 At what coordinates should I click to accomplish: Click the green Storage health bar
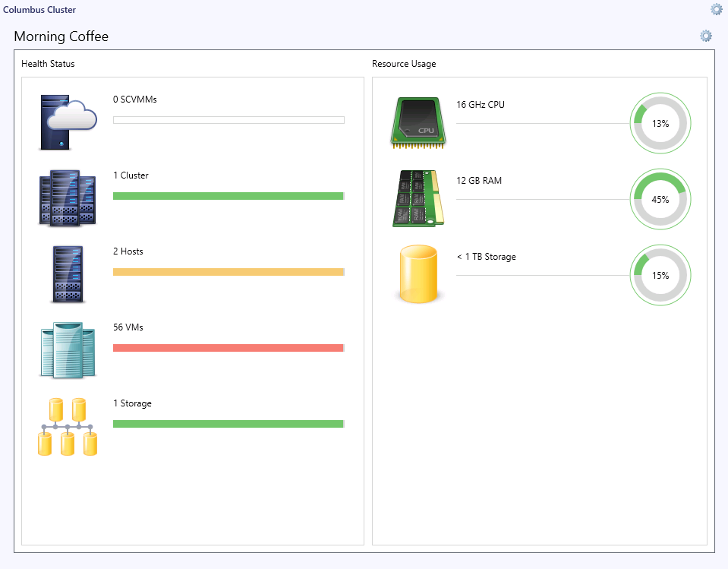[x=228, y=424]
